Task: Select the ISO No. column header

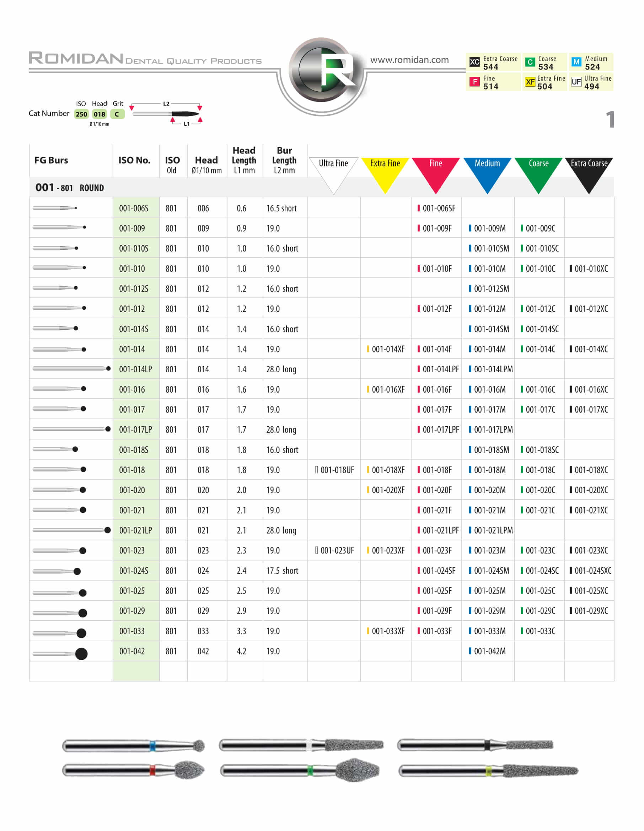Action: 134,161
